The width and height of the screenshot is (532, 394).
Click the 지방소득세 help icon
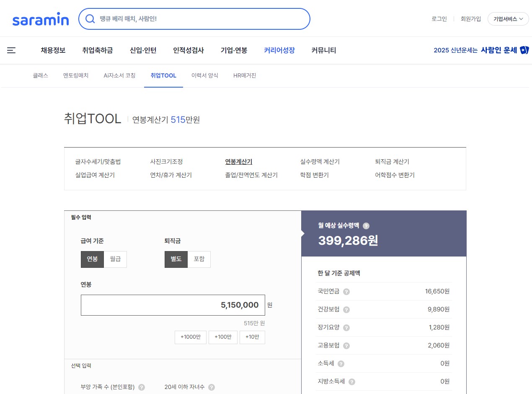[x=352, y=382]
